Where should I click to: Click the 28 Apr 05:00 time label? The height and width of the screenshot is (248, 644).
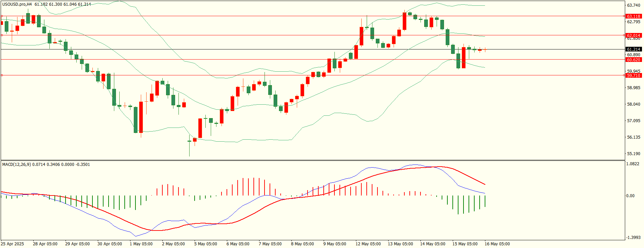[45, 244]
